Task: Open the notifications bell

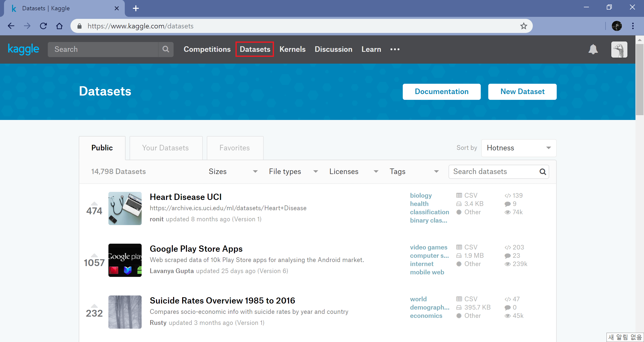Action: (x=593, y=49)
